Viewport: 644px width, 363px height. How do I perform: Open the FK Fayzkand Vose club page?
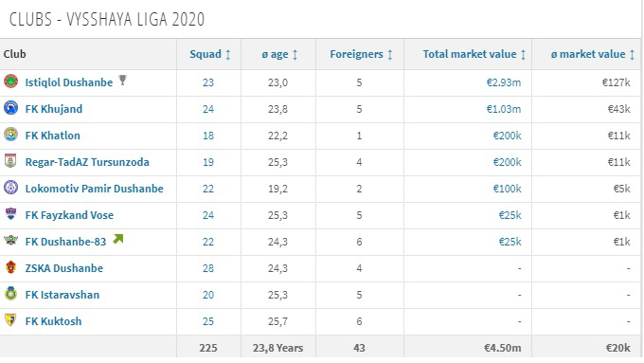(69, 215)
